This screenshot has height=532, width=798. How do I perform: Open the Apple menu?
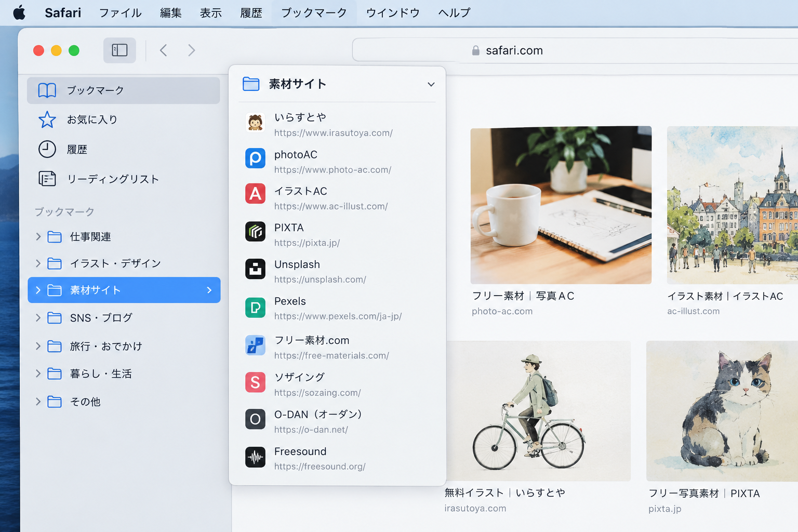(x=19, y=12)
